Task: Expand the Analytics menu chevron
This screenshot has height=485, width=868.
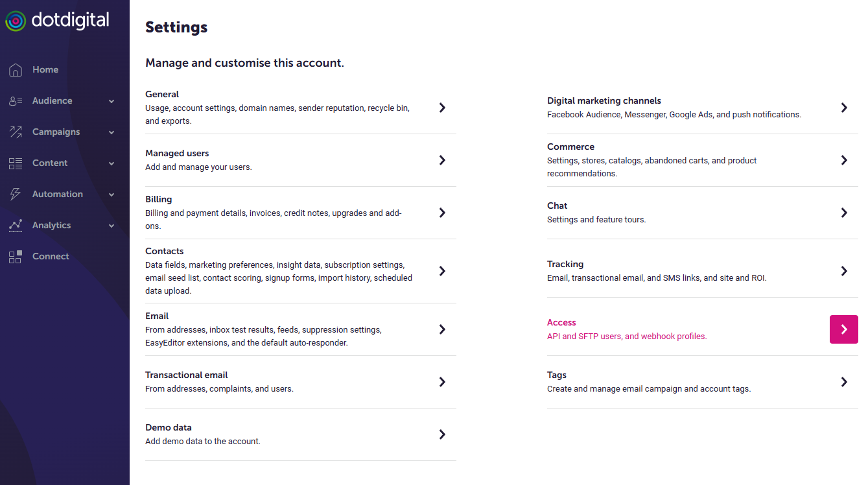Action: point(111,226)
